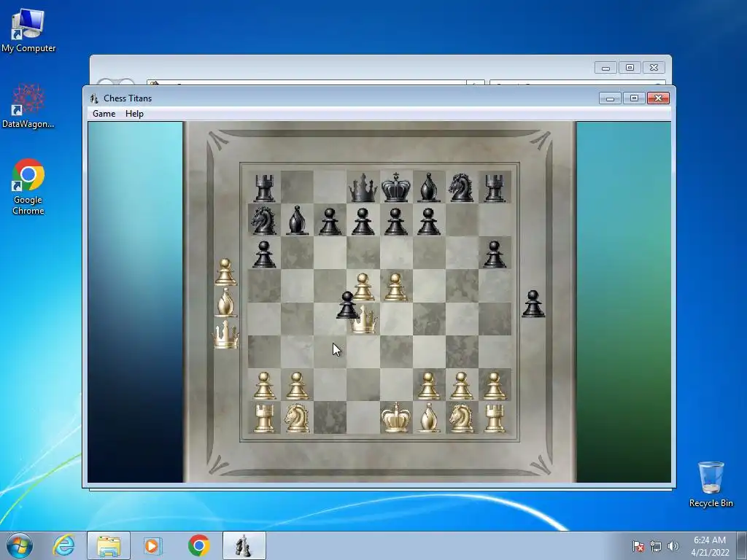Select the black queen on d8
Viewport: 747px width, 560px height.
point(363,187)
